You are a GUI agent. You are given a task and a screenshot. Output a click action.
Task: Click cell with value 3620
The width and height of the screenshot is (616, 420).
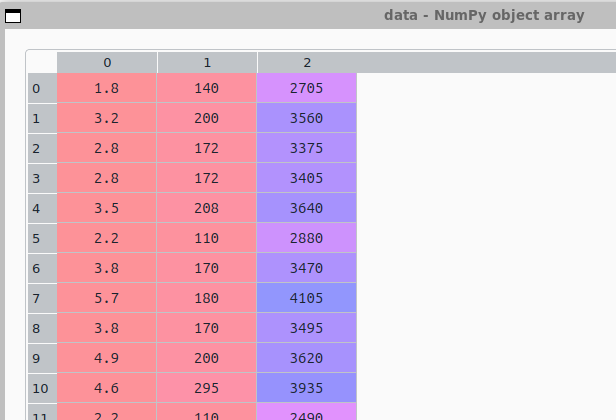[307, 358]
